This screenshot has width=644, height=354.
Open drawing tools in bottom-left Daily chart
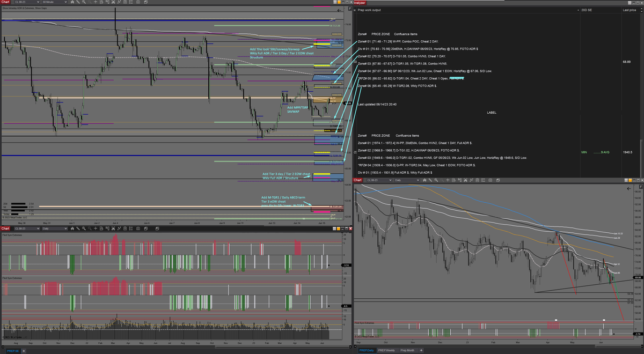click(78, 228)
